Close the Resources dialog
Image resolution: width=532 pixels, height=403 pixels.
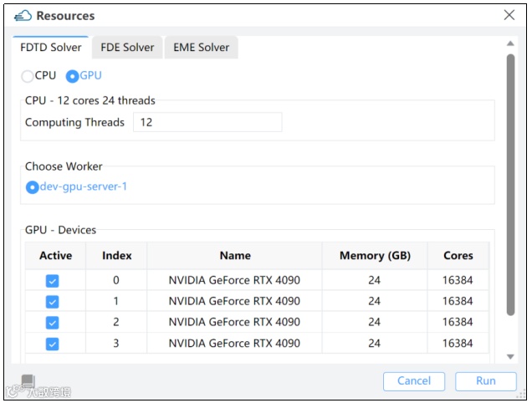pos(509,15)
